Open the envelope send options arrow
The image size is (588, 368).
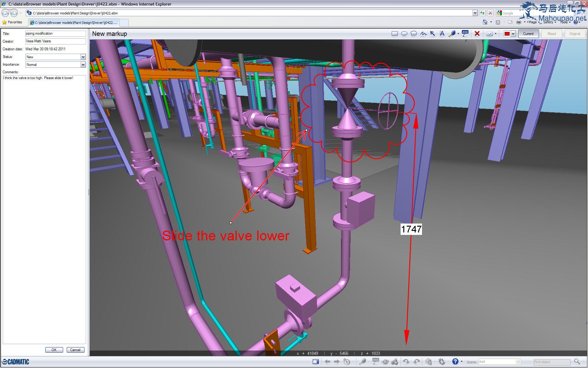click(496, 34)
